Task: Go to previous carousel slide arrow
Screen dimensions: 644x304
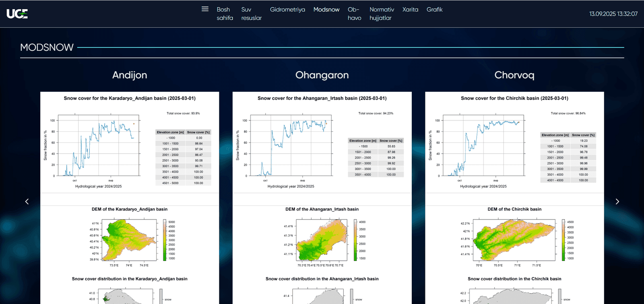Action: pyautogui.click(x=27, y=201)
